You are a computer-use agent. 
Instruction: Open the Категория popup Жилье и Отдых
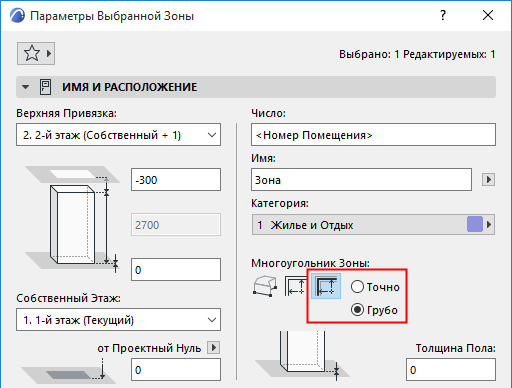tap(373, 225)
